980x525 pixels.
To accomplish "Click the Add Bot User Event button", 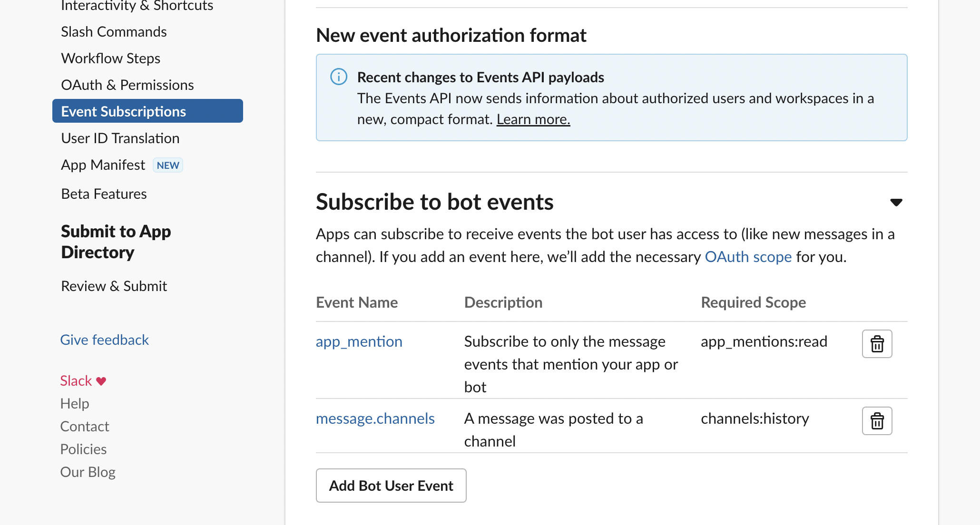I will click(391, 486).
